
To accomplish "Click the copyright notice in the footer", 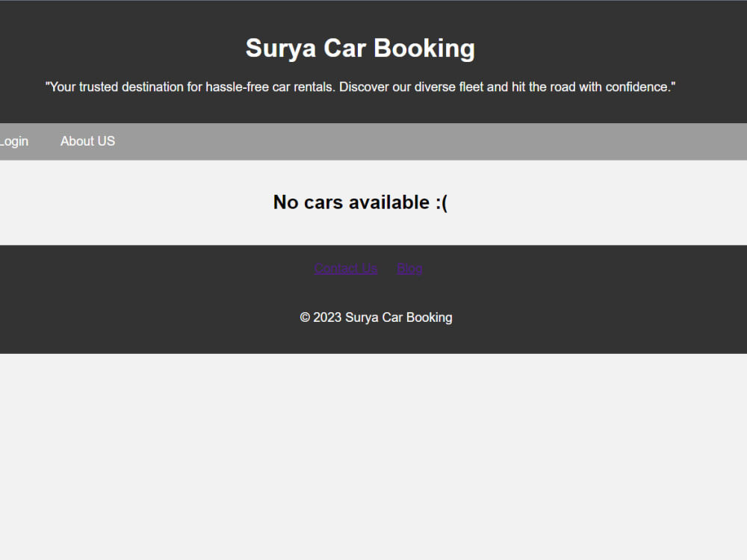I will pos(376,317).
